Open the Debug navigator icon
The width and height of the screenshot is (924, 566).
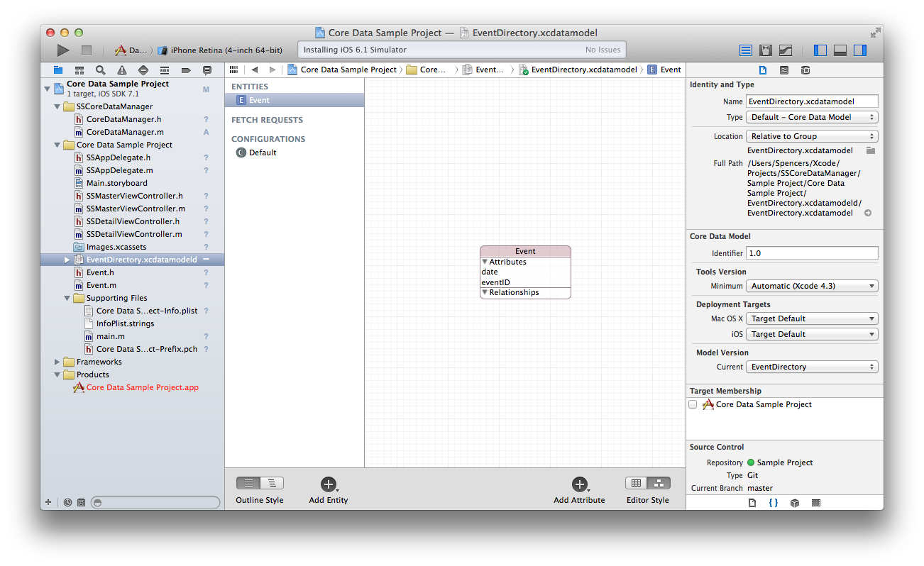(x=165, y=70)
